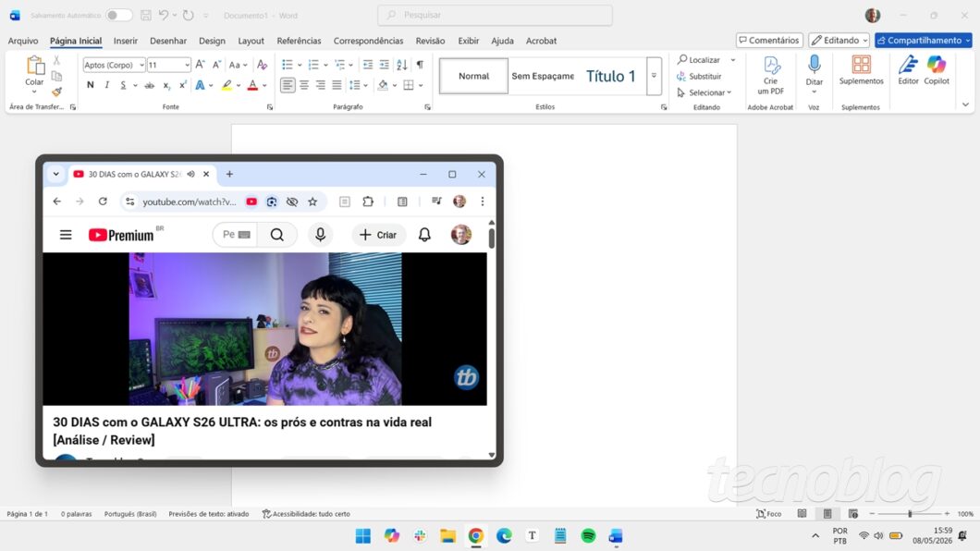The image size is (980, 551).
Task: Click the Word zoom slider handle
Action: (910, 513)
